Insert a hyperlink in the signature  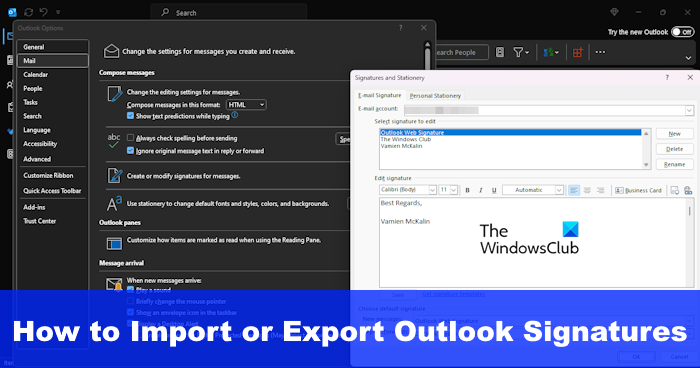[688, 191]
